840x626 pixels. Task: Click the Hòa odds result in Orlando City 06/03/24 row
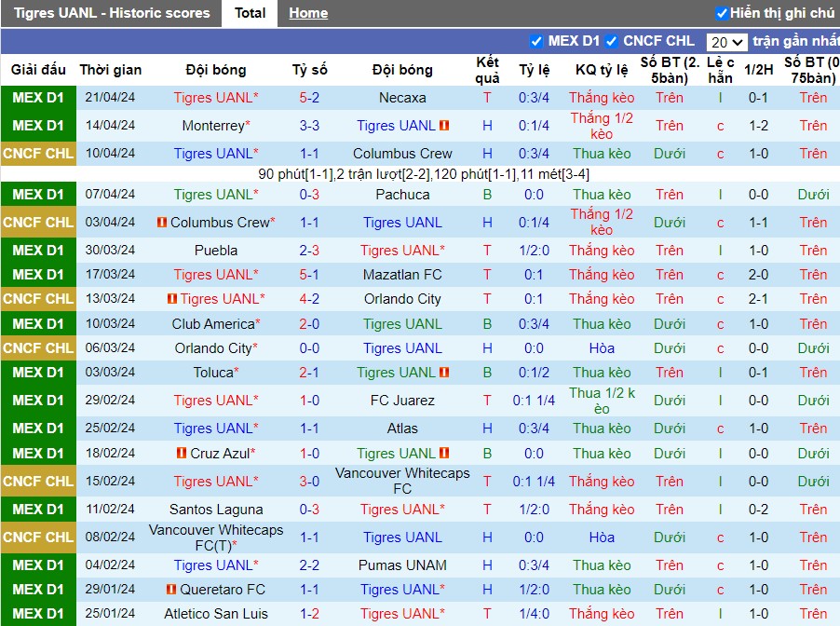click(602, 347)
